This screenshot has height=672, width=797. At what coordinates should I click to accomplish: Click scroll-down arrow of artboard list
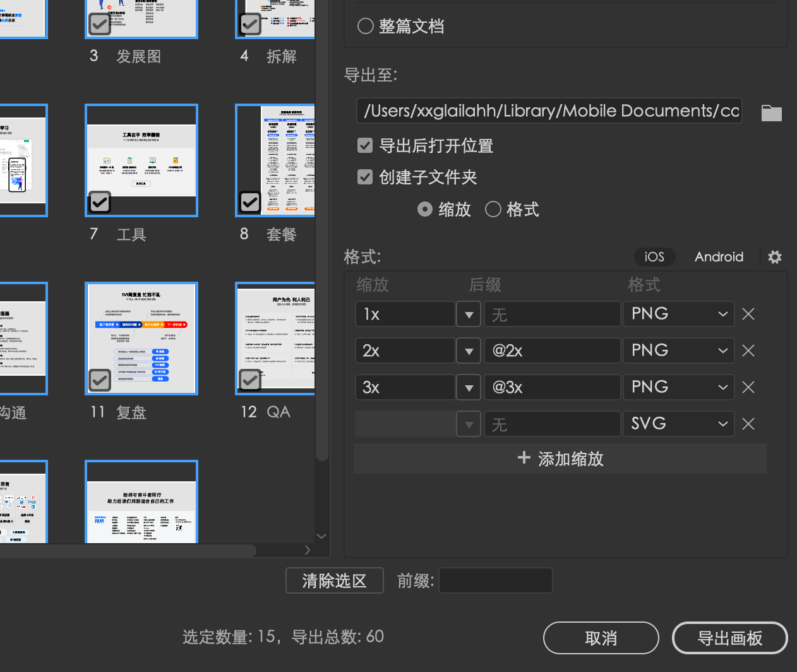coord(321,536)
